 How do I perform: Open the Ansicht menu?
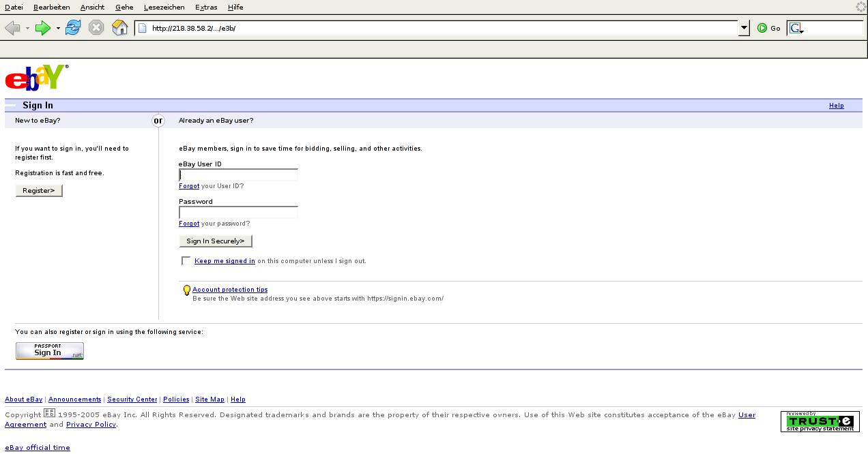click(x=92, y=7)
